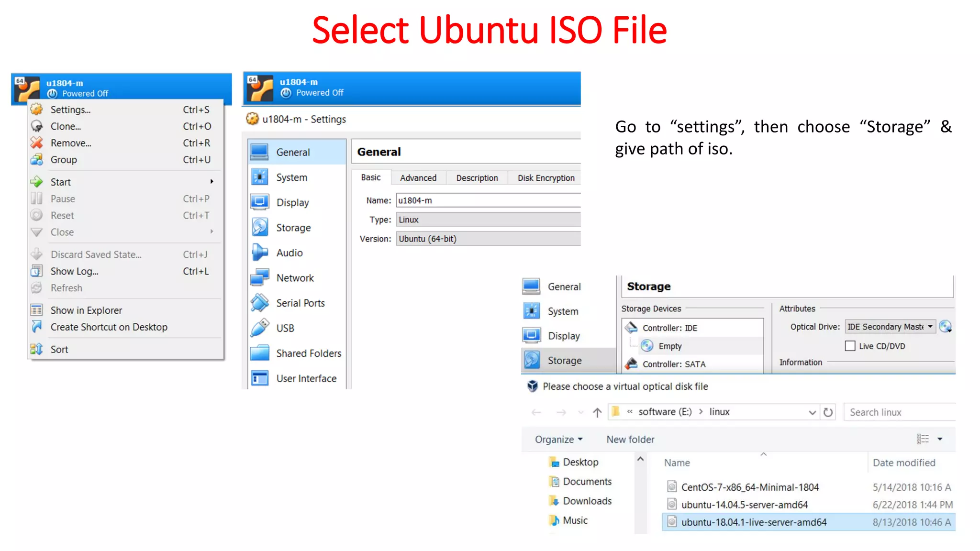980x551 pixels.
Task: Switch to the Advanced tab
Action: (418, 178)
